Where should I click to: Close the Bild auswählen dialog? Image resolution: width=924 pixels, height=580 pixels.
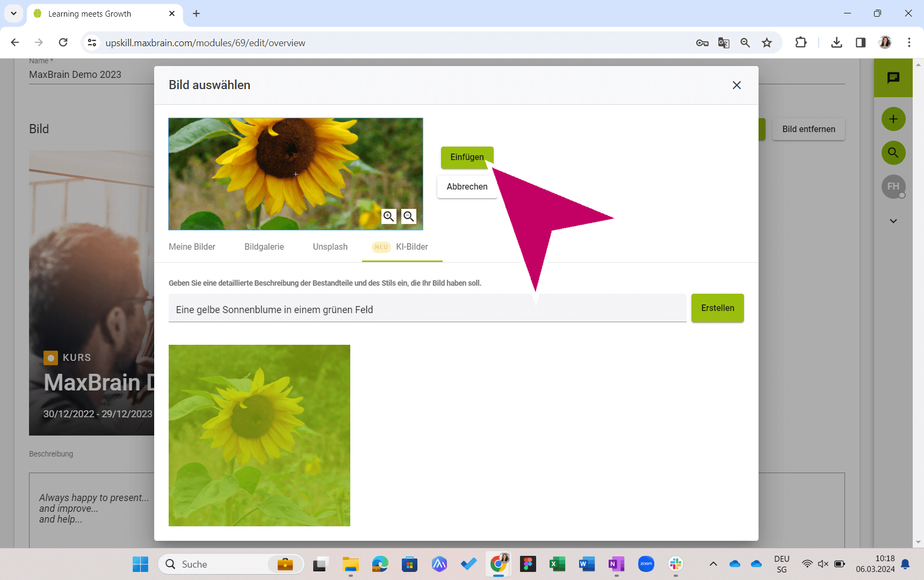point(737,85)
